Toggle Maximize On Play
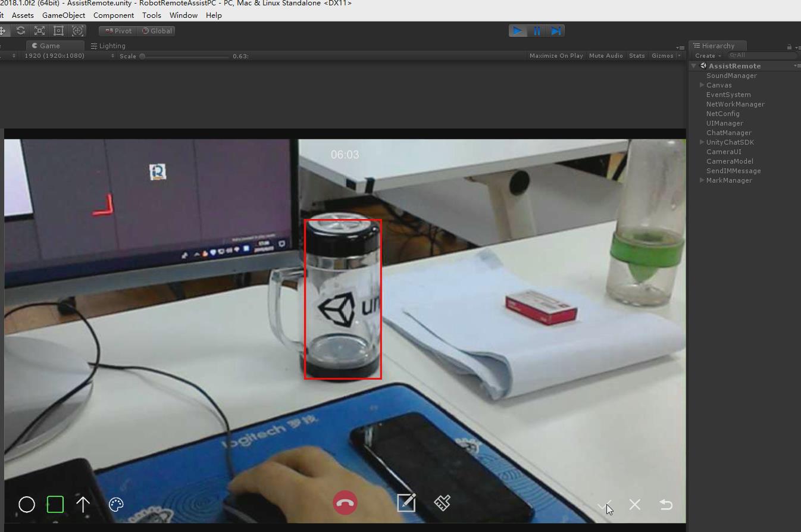This screenshot has width=801, height=532. [556, 55]
